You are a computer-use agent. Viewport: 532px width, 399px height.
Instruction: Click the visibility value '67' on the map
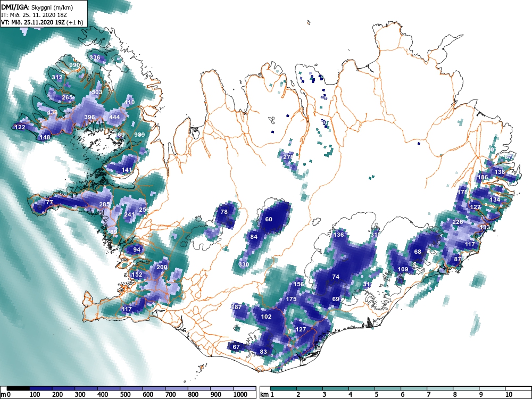click(236, 347)
